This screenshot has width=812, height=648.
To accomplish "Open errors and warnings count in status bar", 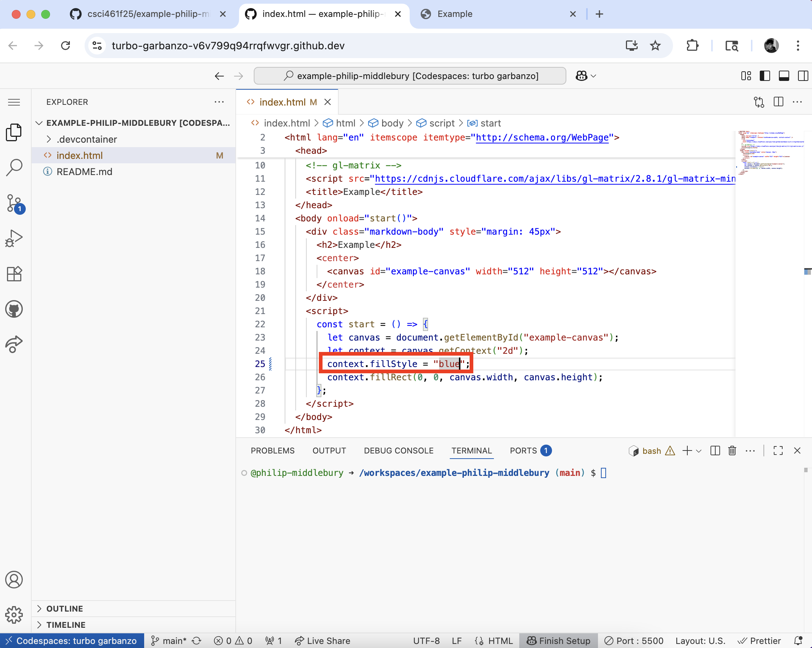I will tap(233, 641).
